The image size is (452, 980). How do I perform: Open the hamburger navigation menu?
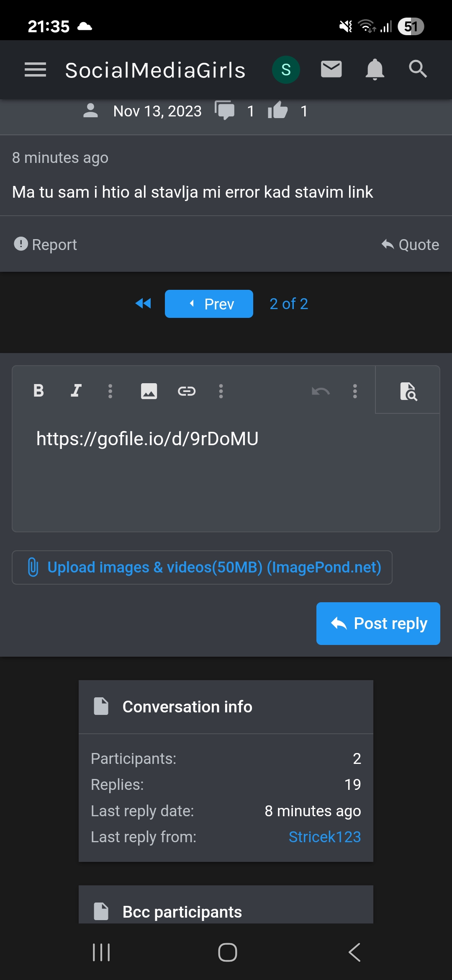(35, 70)
